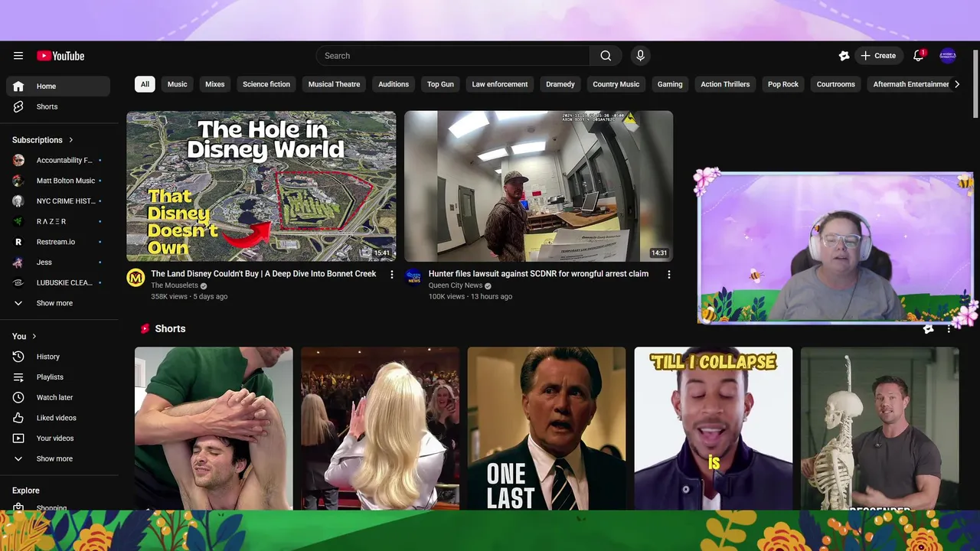Open options for Bonnet Creek video

[392, 274]
